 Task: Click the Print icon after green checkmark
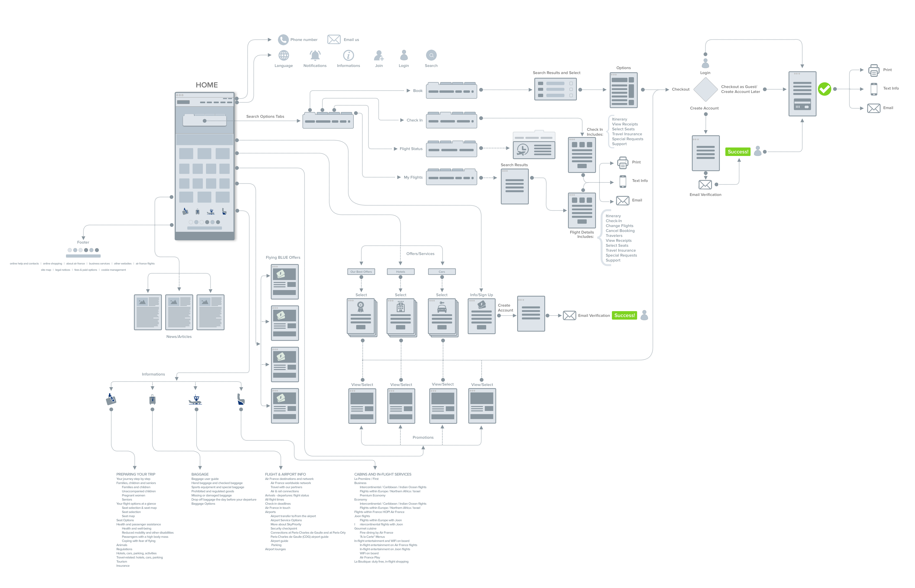(x=873, y=70)
